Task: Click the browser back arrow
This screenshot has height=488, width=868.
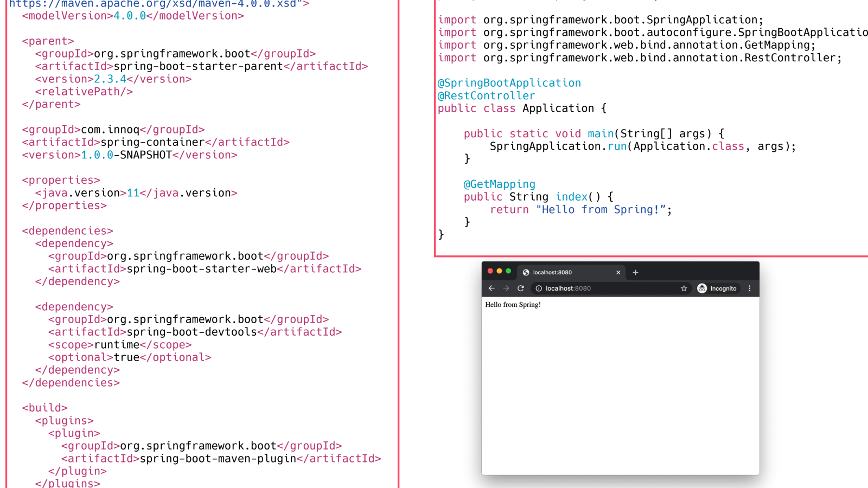Action: pyautogui.click(x=492, y=288)
